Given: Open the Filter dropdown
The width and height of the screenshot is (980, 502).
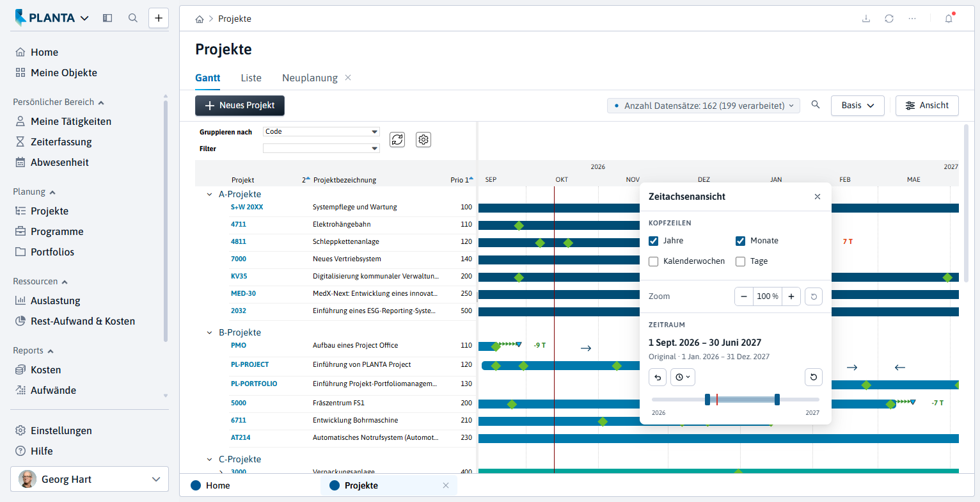Looking at the screenshot, I should click(321, 149).
